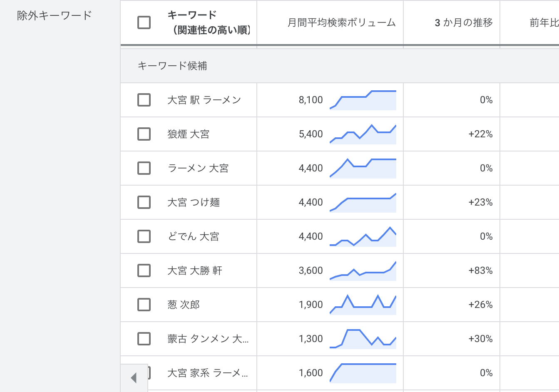Select all keywords with header checkbox
Viewport: 559px width, 392px height.
(144, 22)
